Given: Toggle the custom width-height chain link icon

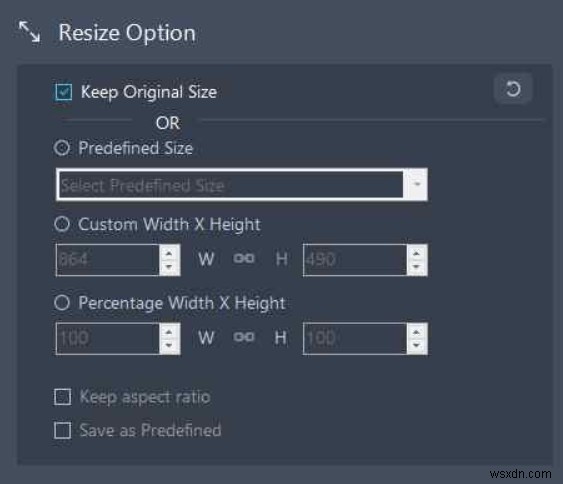Looking at the screenshot, I should pos(244,259).
